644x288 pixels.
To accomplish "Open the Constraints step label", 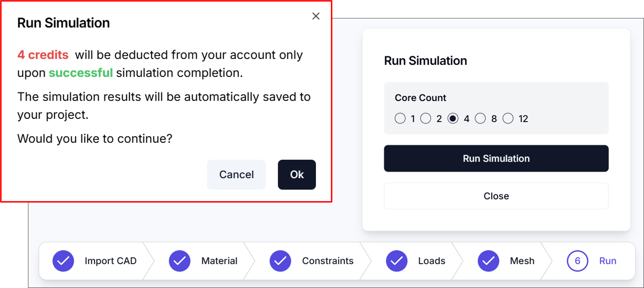I will point(327,261).
